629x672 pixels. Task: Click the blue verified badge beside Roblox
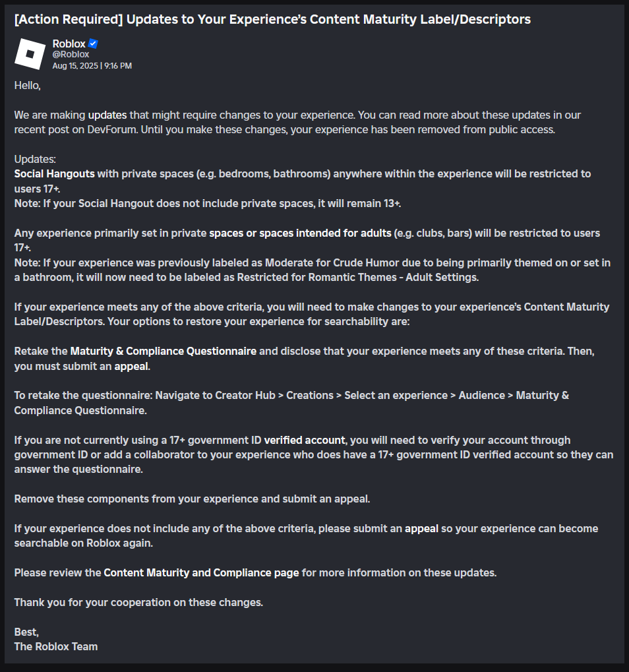tap(94, 44)
